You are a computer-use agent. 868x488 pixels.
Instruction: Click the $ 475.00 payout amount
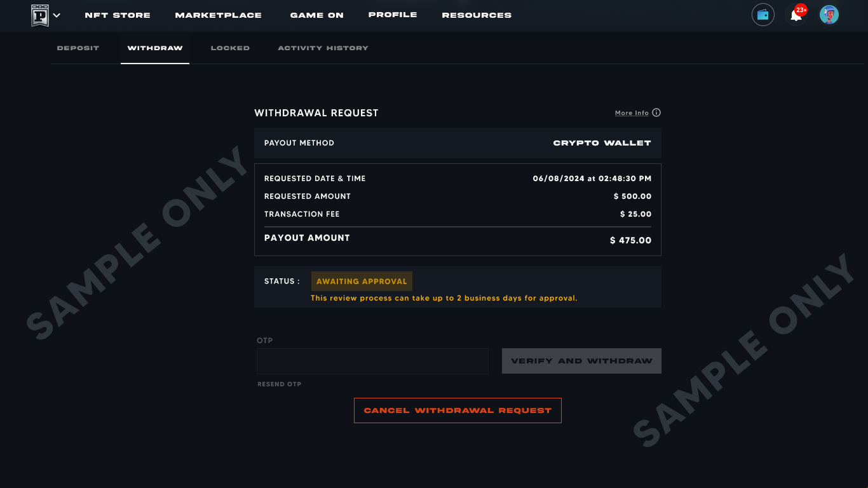(630, 240)
